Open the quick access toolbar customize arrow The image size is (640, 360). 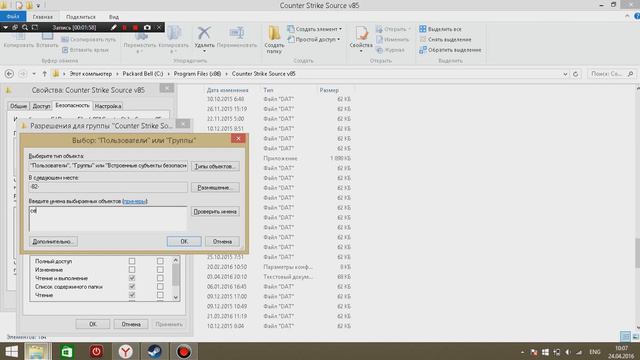point(38,6)
